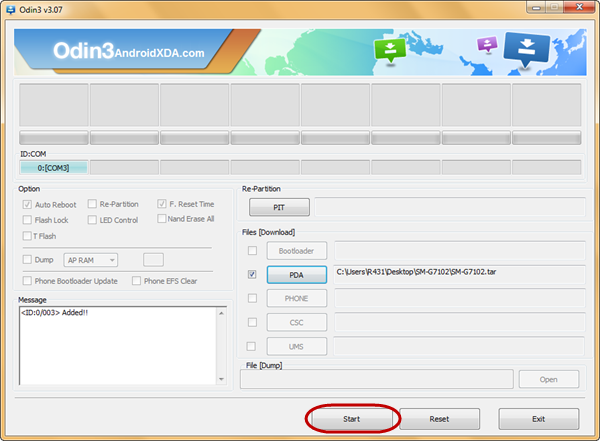600x441 pixels.
Task: Click the purple upload icon in banner
Action: click(487, 44)
